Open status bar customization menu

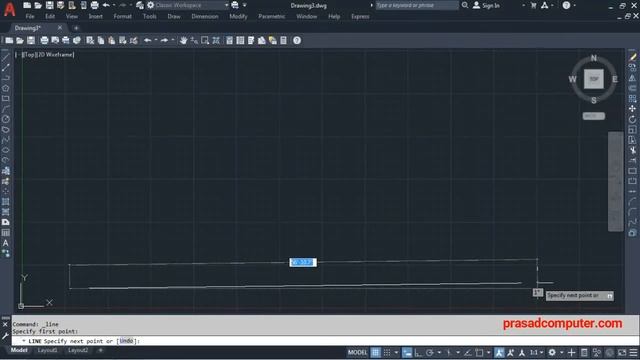point(633,353)
